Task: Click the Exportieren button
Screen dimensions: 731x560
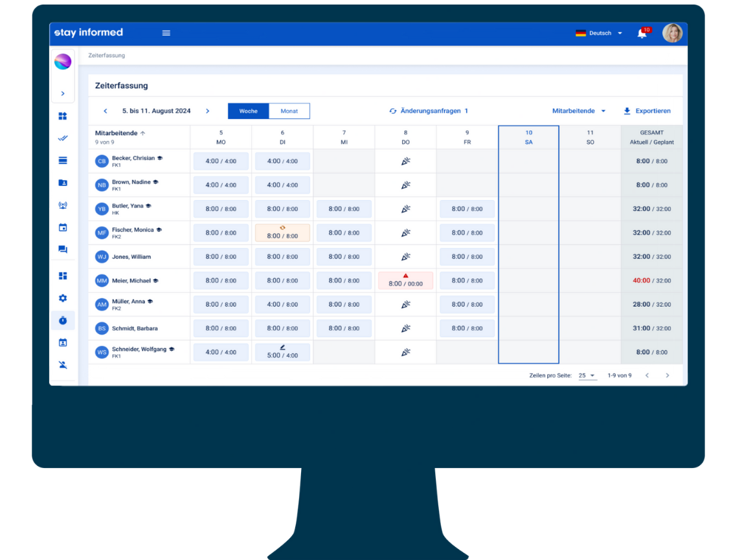Action: [647, 111]
